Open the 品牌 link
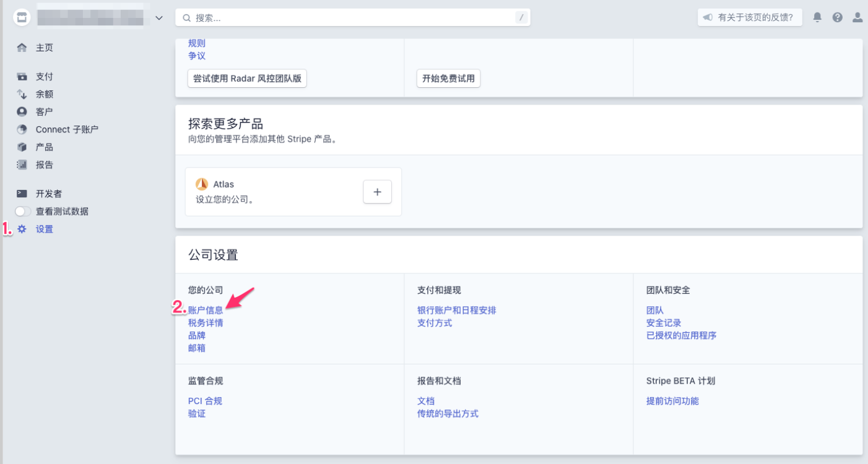Viewport: 868px width, 464px height. coord(197,335)
